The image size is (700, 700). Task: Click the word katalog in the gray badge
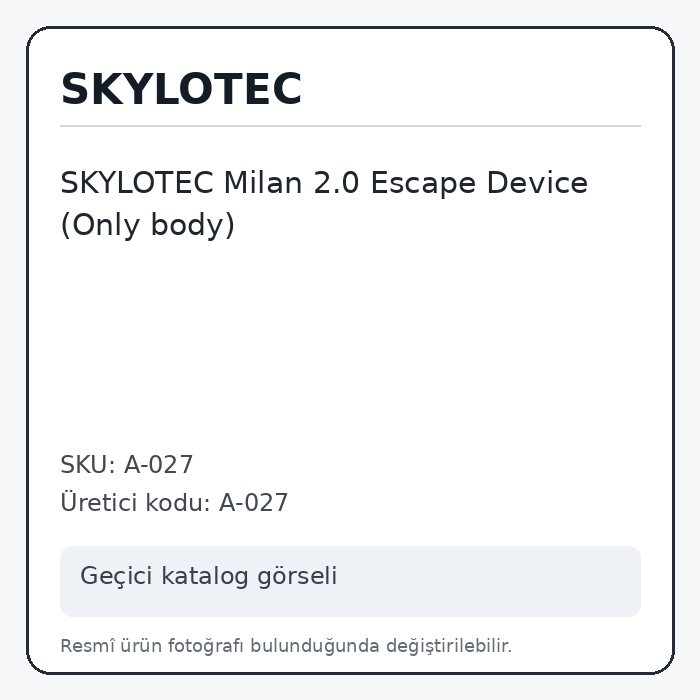(x=204, y=576)
